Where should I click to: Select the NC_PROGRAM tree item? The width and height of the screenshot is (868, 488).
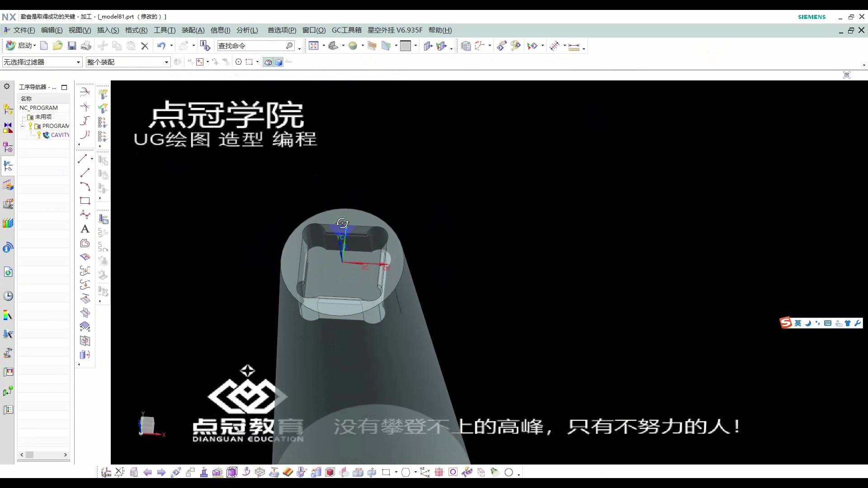tap(38, 108)
